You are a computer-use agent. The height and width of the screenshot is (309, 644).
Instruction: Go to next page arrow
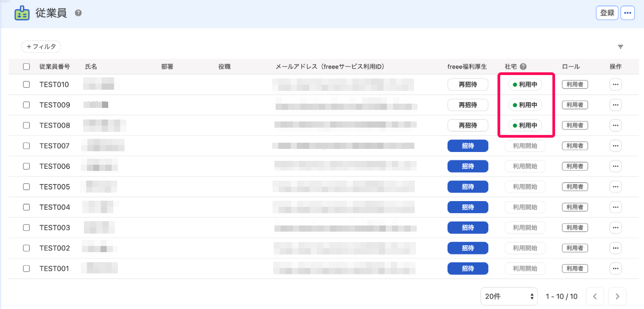tap(617, 297)
